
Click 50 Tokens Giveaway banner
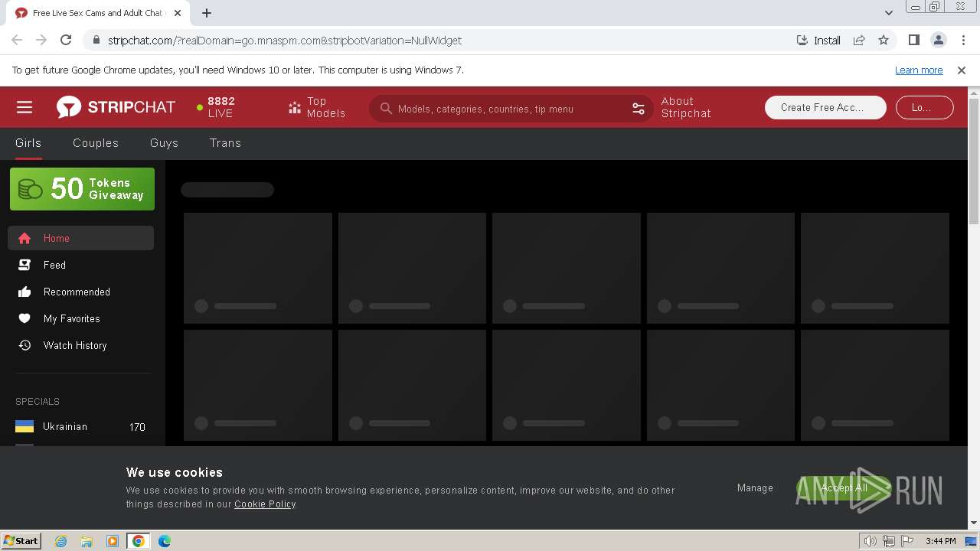[x=82, y=189]
